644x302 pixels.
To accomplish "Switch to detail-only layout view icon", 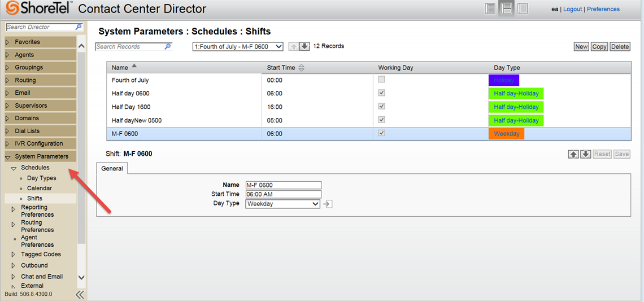I will click(x=523, y=8).
